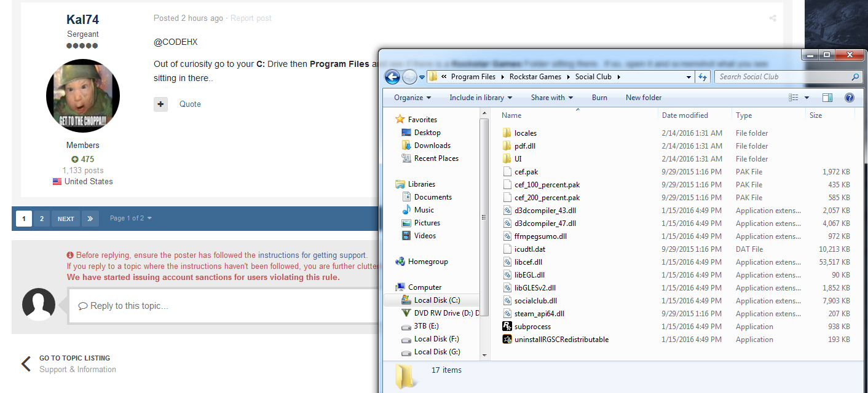Select DVD RW Drive (D:)
The image size is (868, 393).
pos(446,313)
